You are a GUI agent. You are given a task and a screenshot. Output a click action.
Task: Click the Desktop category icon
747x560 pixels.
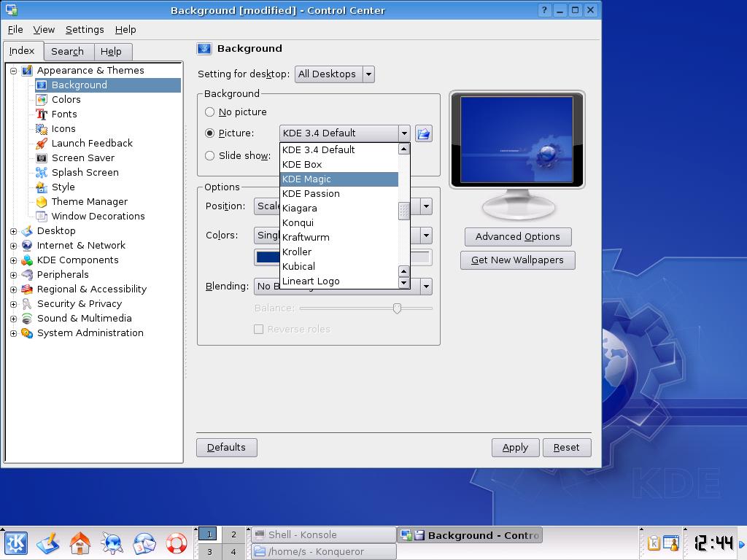click(27, 231)
